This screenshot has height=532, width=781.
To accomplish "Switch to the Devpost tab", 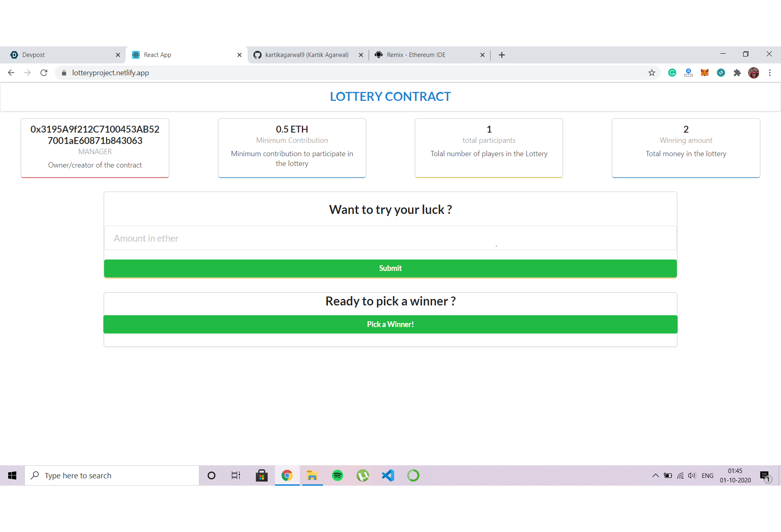I will (61, 55).
